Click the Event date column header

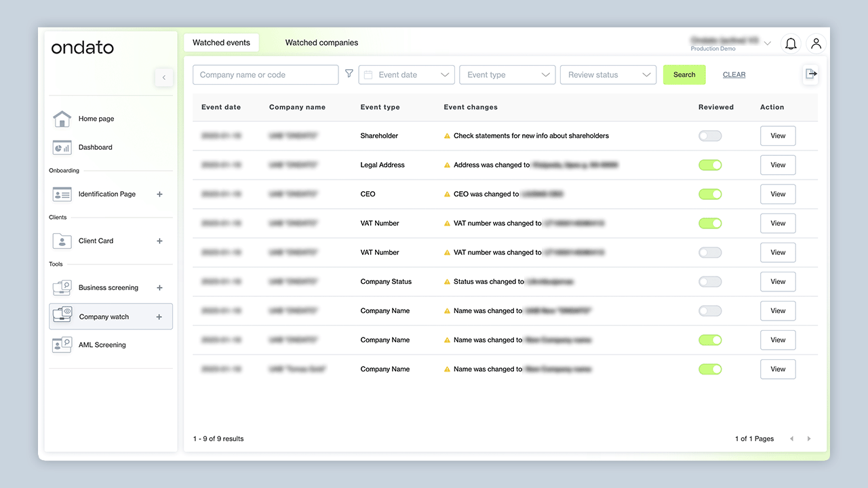pyautogui.click(x=221, y=107)
